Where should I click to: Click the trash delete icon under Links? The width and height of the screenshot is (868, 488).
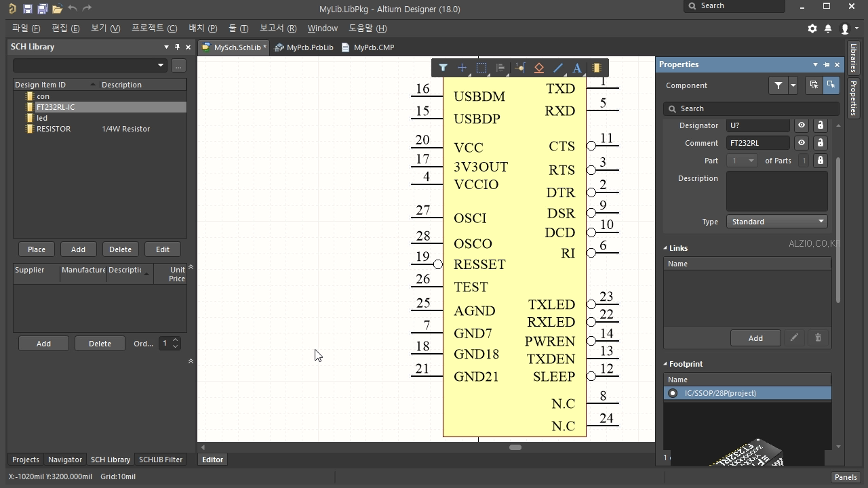coord(818,338)
